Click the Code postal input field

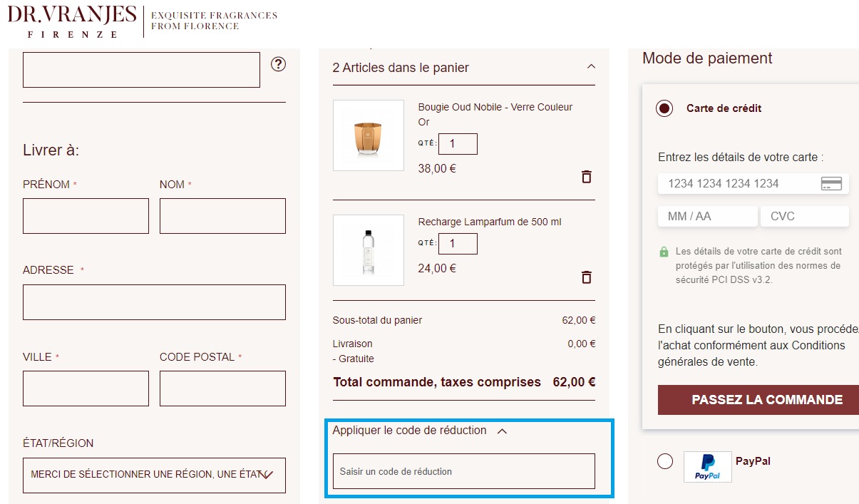pyautogui.click(x=222, y=389)
